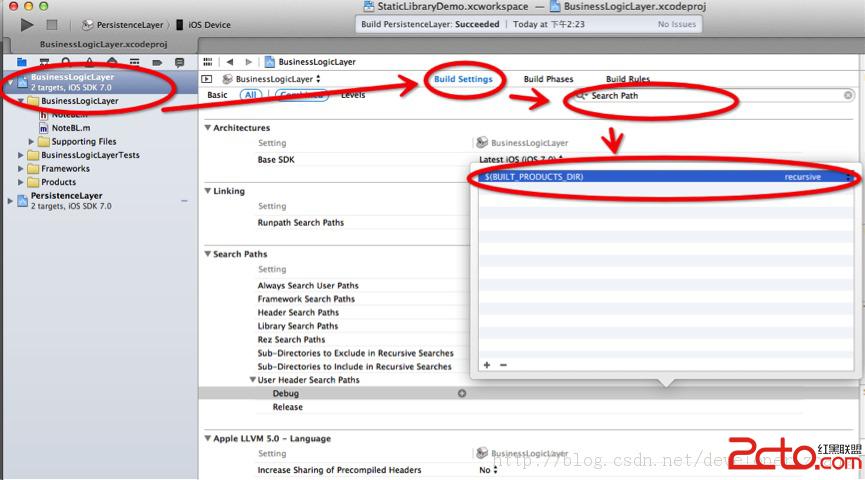Open the Log navigator speech-bubble icon
The width and height of the screenshot is (865, 480).
click(179, 62)
